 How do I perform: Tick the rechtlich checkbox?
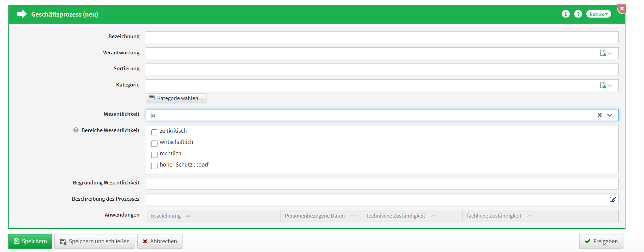(x=154, y=155)
